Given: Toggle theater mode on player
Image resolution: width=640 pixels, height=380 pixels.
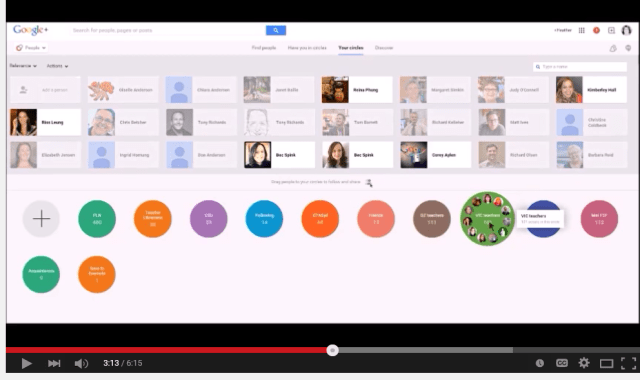Looking at the screenshot, I should click(x=606, y=363).
